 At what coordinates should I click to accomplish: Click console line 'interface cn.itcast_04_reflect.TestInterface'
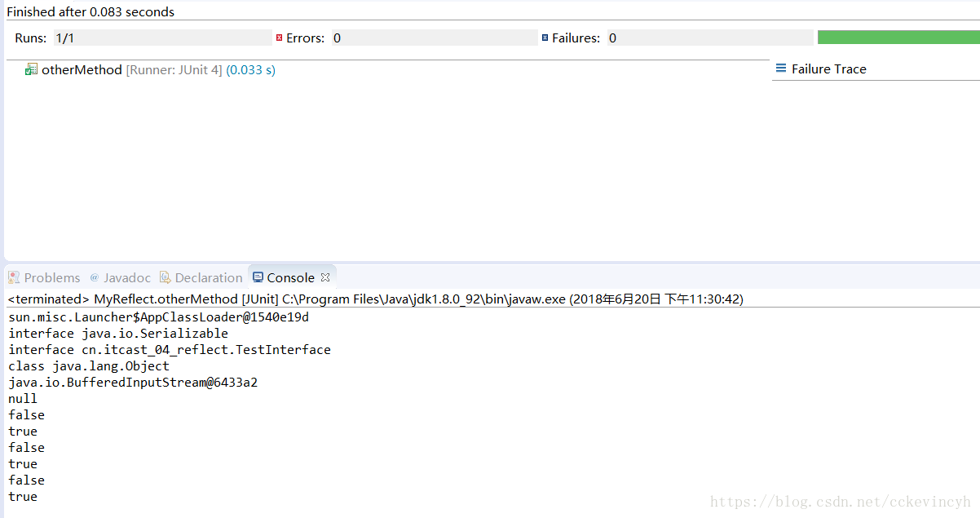pyautogui.click(x=170, y=350)
